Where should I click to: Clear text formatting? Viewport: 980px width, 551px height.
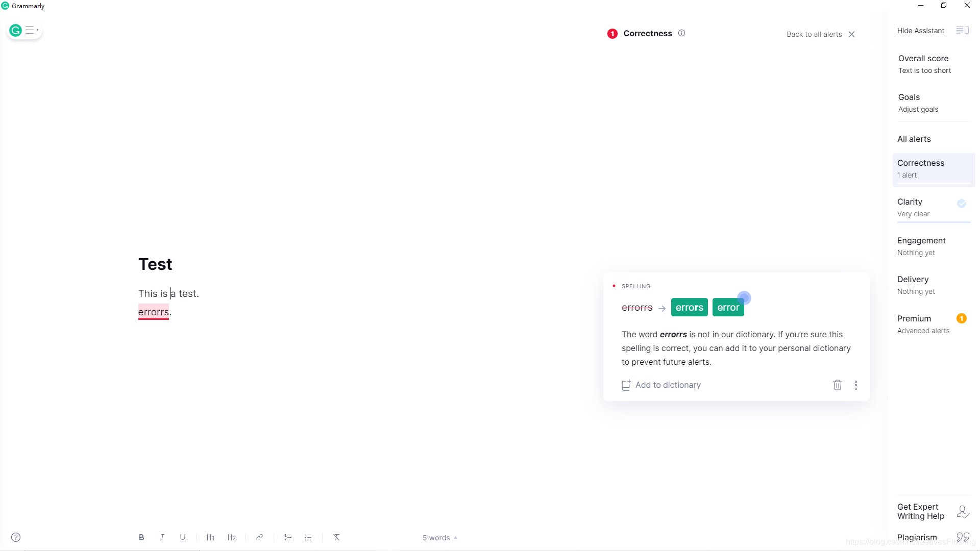tap(336, 537)
